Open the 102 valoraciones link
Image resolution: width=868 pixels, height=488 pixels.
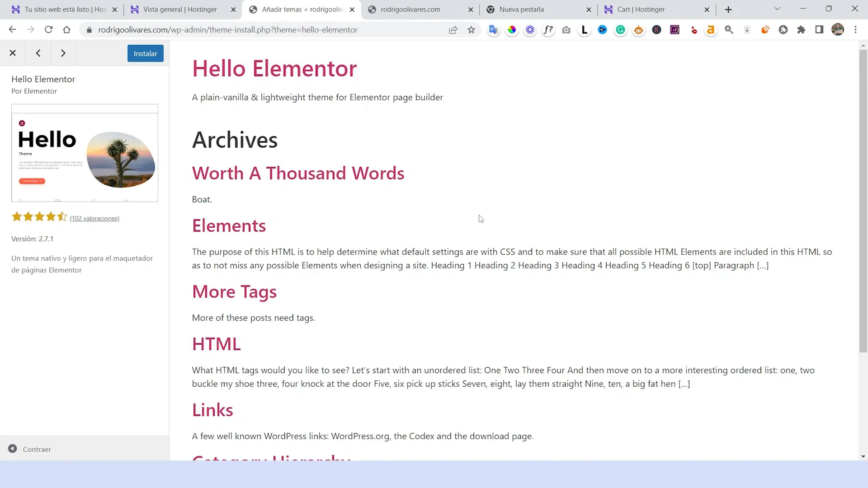point(94,218)
